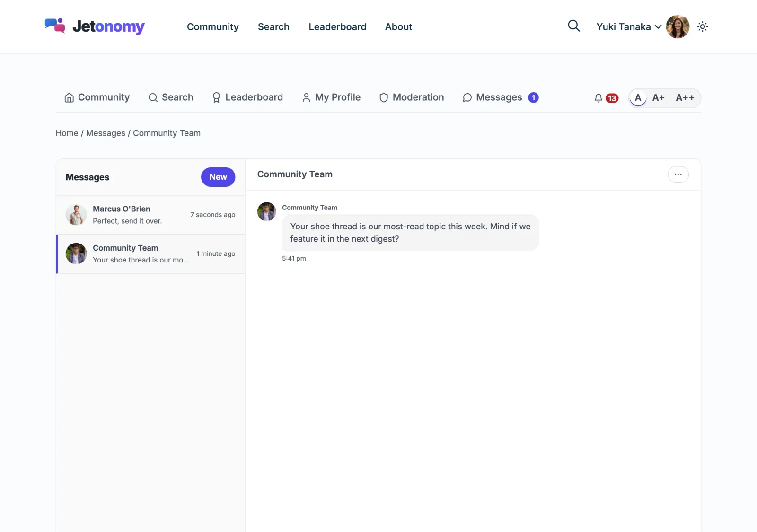Go to Messages breadcrumb link
757x532 pixels.
[x=106, y=133]
